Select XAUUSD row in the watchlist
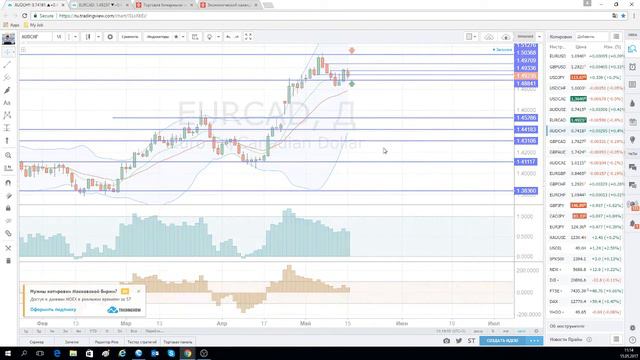 pyautogui.click(x=585, y=237)
